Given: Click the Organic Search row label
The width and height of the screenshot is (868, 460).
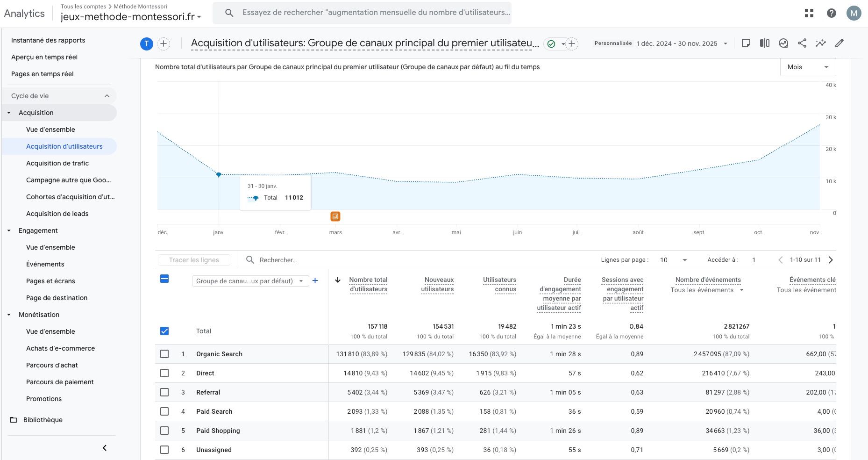Looking at the screenshot, I should pos(219,354).
